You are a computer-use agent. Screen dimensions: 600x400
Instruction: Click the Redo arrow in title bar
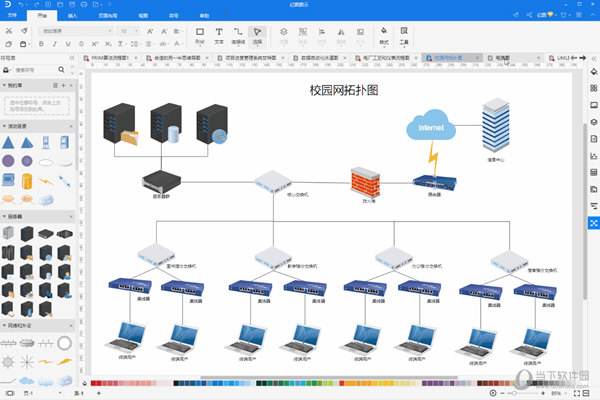point(36,4)
